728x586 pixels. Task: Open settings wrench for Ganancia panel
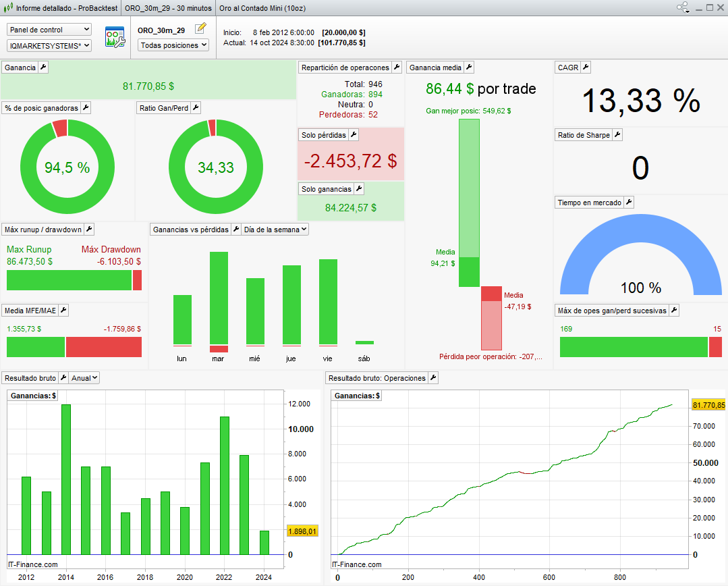tap(43, 68)
